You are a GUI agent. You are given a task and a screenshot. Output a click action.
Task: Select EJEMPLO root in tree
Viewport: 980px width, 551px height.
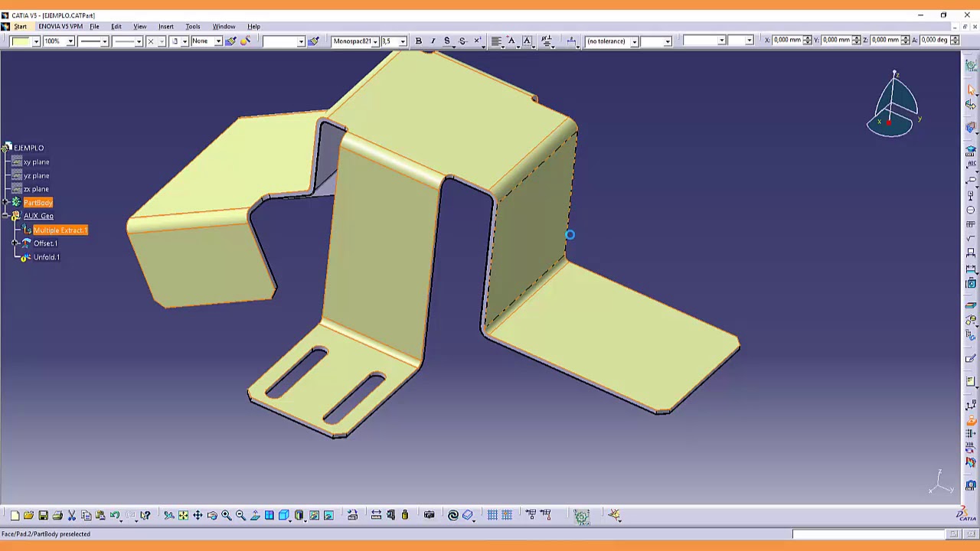[x=28, y=148]
